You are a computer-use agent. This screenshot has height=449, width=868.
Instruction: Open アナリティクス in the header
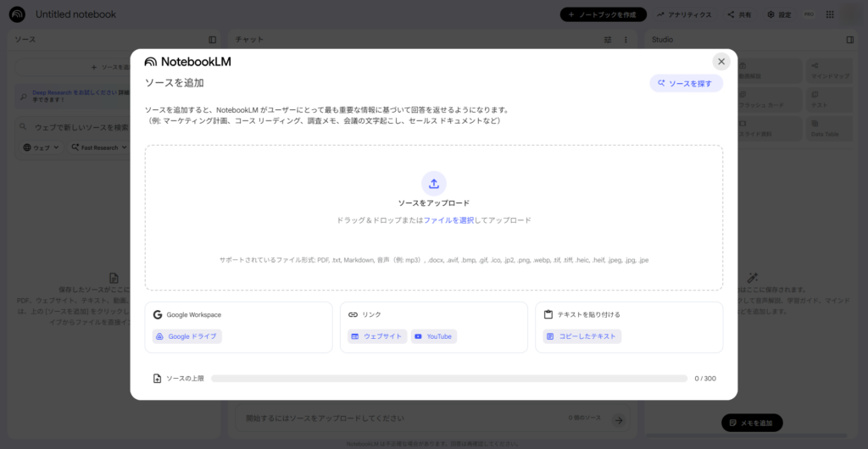684,14
